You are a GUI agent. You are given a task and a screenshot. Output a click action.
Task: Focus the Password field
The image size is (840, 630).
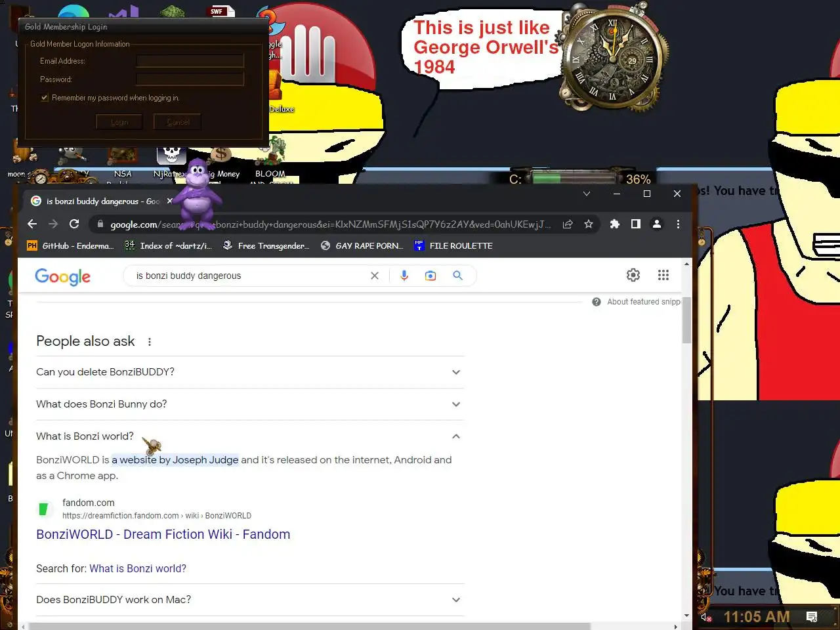pyautogui.click(x=190, y=79)
